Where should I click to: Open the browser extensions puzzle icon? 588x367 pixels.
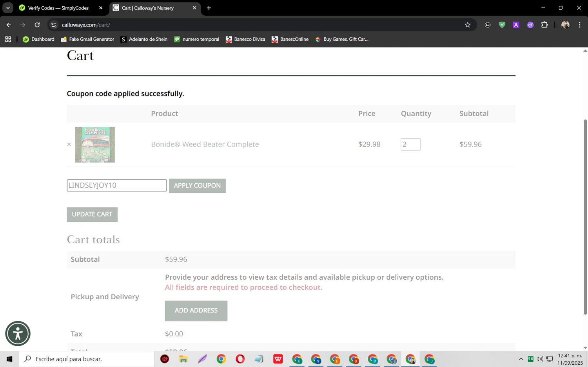click(x=544, y=25)
